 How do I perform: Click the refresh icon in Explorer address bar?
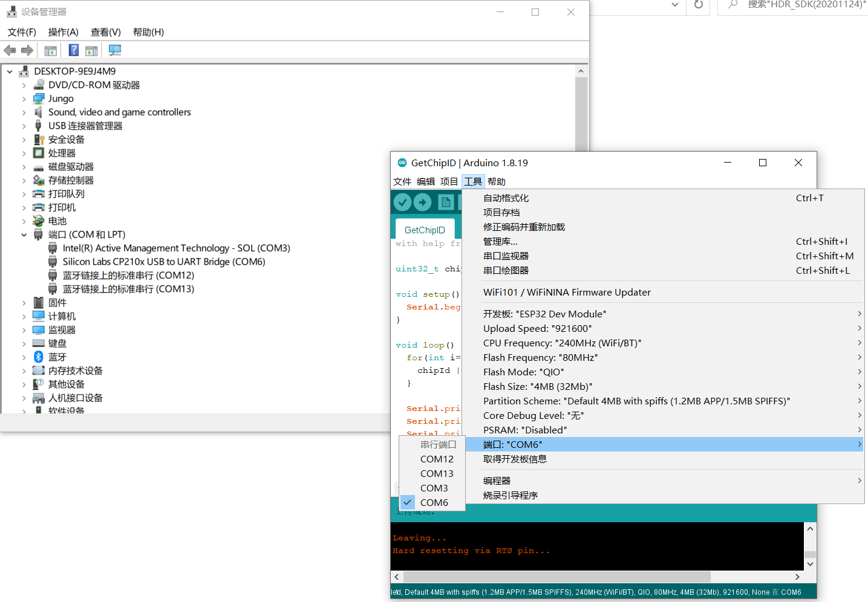click(699, 5)
